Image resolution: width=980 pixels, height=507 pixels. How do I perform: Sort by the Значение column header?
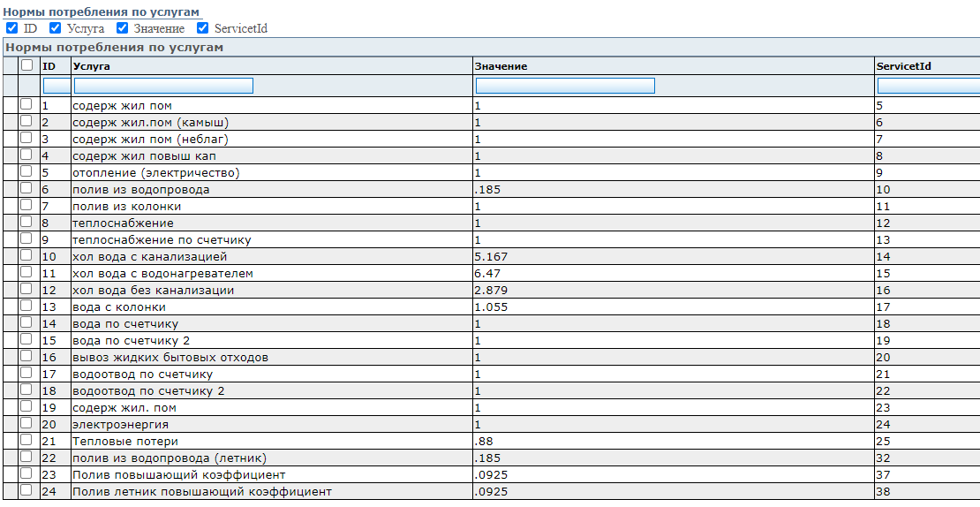[x=501, y=65]
